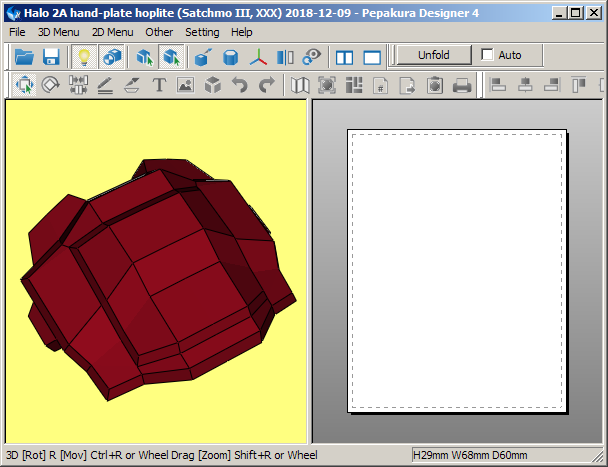Screen dimensions: 608x467
Task: Click the blue cylinder solid icon
Action: click(x=231, y=57)
